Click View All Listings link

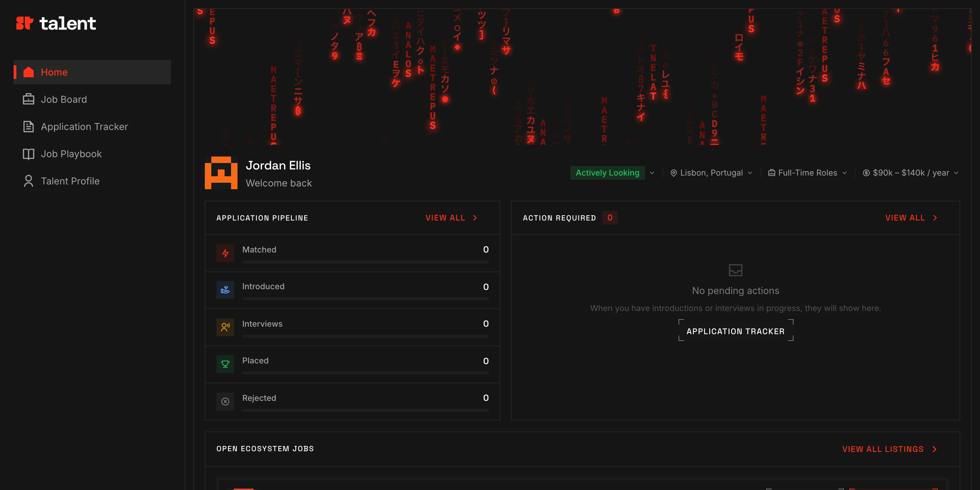889,449
